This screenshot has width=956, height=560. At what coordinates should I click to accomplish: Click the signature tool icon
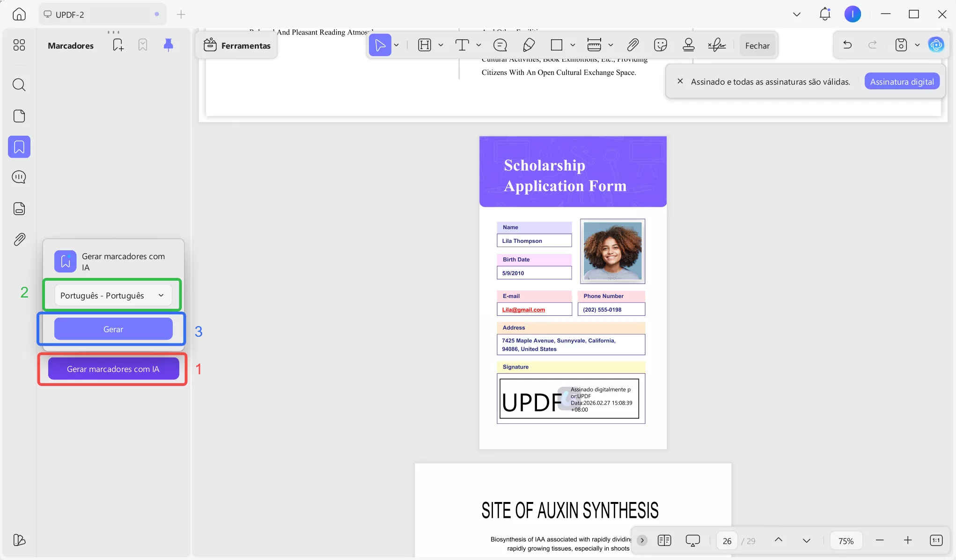716,45
